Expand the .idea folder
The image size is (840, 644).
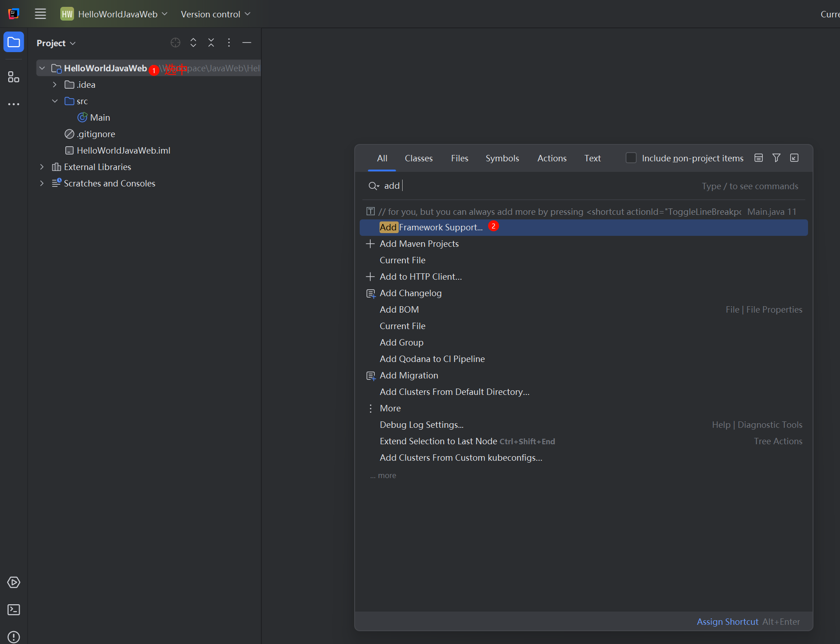[55, 85]
